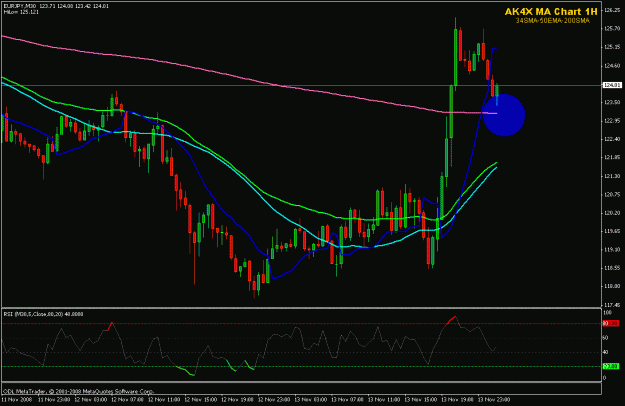Click the 120.20 price axis label

click(x=612, y=213)
